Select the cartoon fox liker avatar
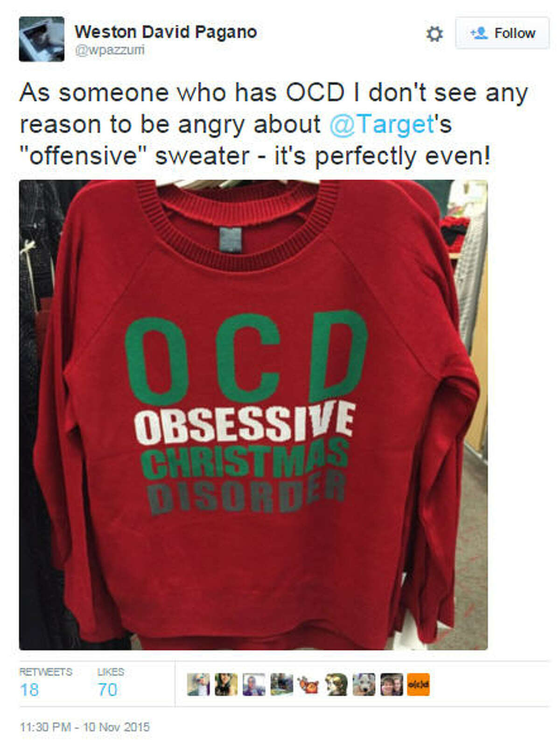The height and width of the screenshot is (744, 560). tap(309, 684)
